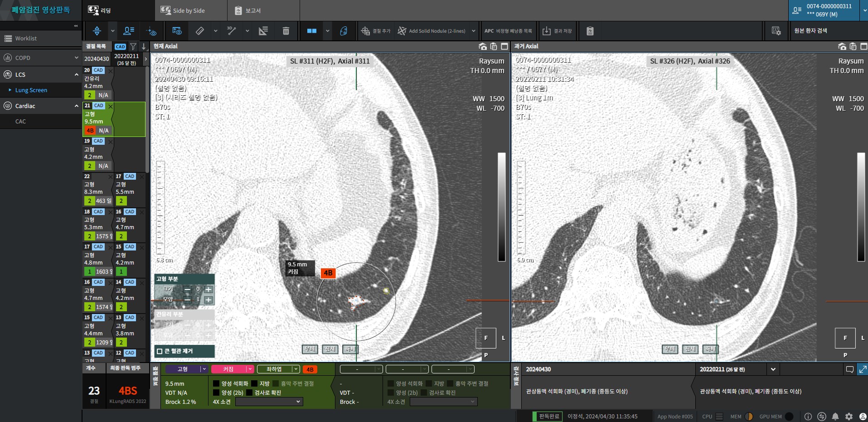Open the nodule list filter funnel icon
The width and height of the screenshot is (868, 422).
133,46
